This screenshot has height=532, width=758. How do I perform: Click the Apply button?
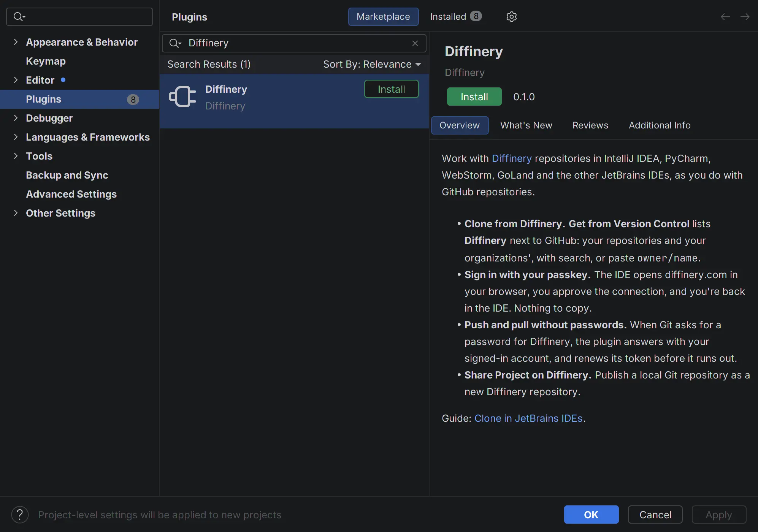[719, 515]
